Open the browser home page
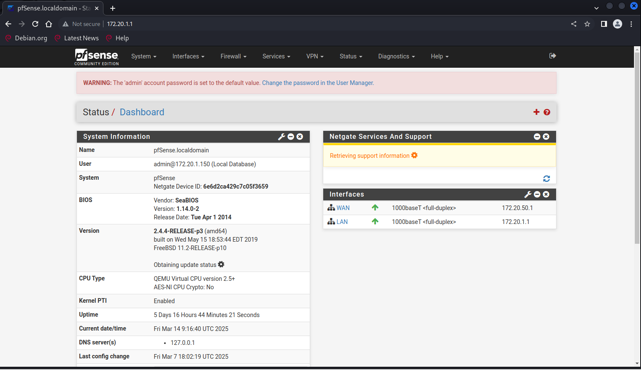The image size is (641, 370). (49, 24)
